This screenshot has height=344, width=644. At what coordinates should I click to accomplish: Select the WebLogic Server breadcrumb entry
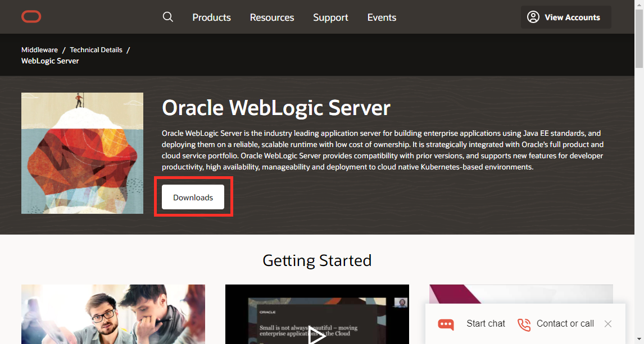49,61
